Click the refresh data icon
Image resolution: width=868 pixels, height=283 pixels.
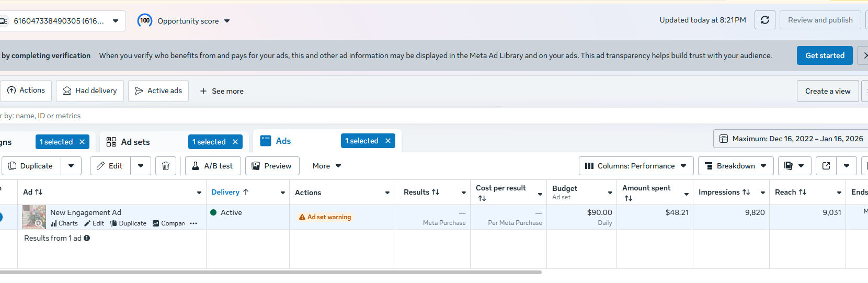tap(764, 20)
